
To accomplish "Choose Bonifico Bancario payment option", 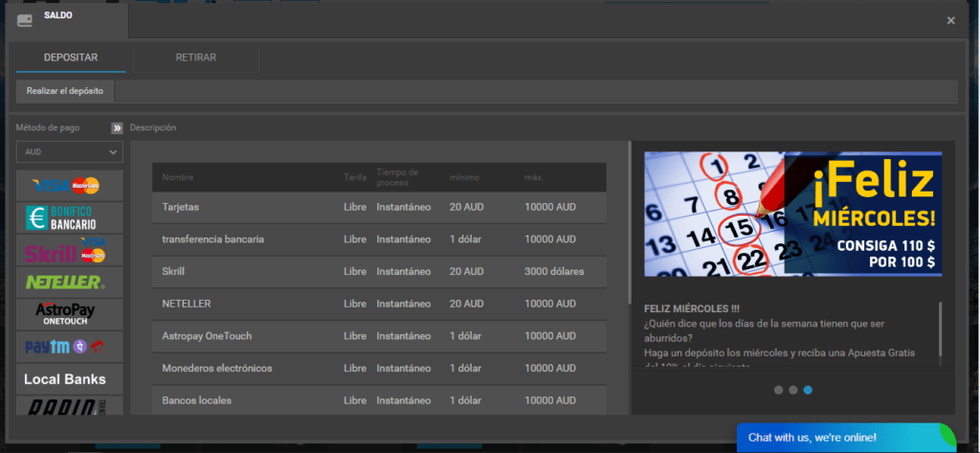I will point(69,217).
